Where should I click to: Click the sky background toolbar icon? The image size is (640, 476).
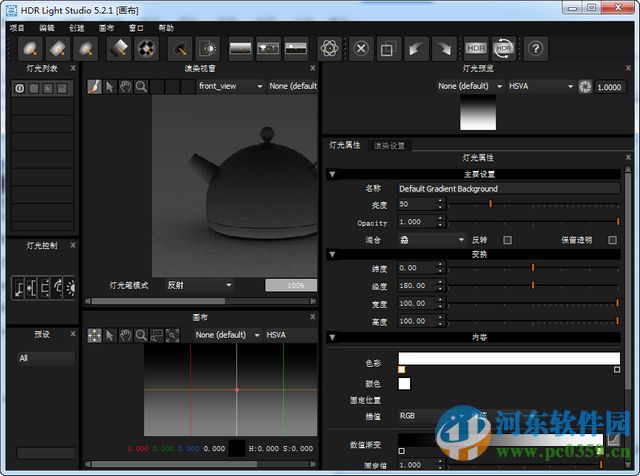[x=296, y=49]
